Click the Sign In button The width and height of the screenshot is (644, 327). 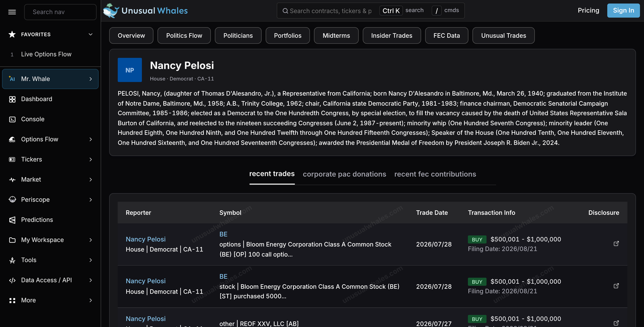(623, 11)
